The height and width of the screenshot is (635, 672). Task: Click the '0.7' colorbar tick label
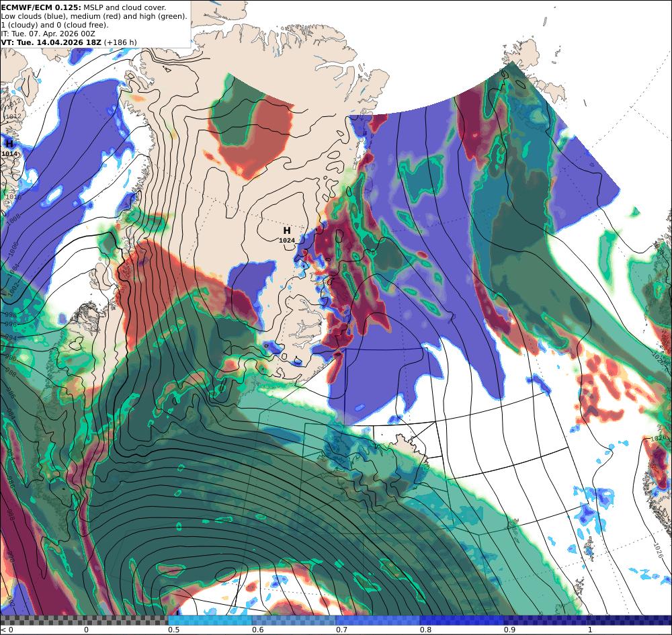(341, 630)
